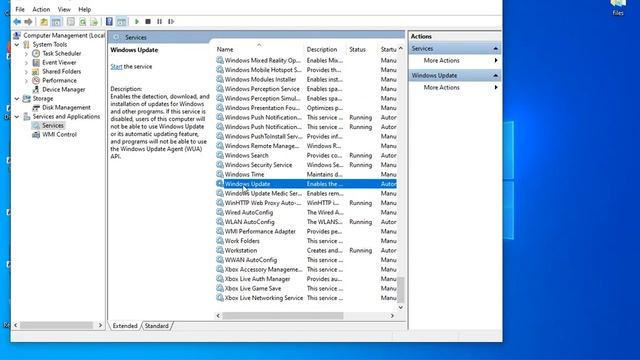
Task: Open More Actions submenu under Windows Update
Action: coord(455,87)
